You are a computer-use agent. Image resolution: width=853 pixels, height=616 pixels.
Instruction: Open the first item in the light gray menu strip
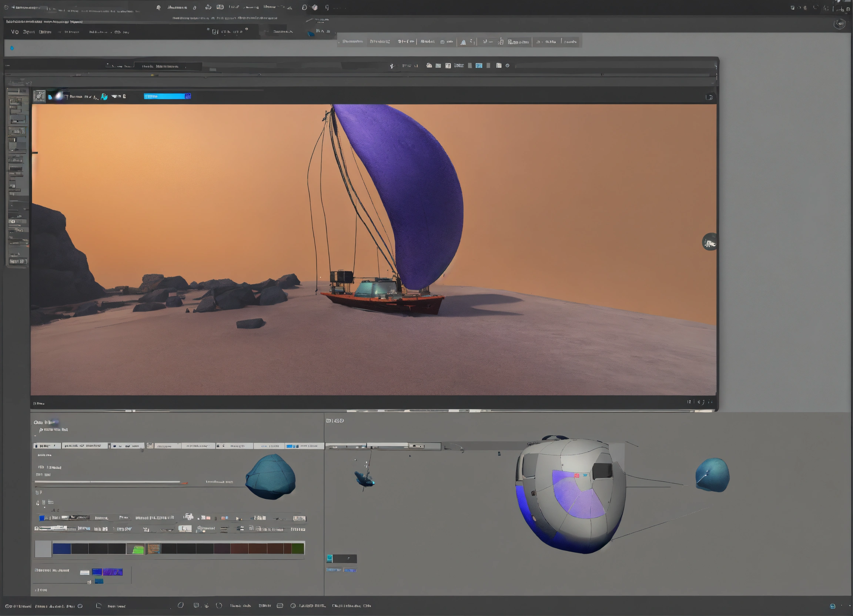352,42
